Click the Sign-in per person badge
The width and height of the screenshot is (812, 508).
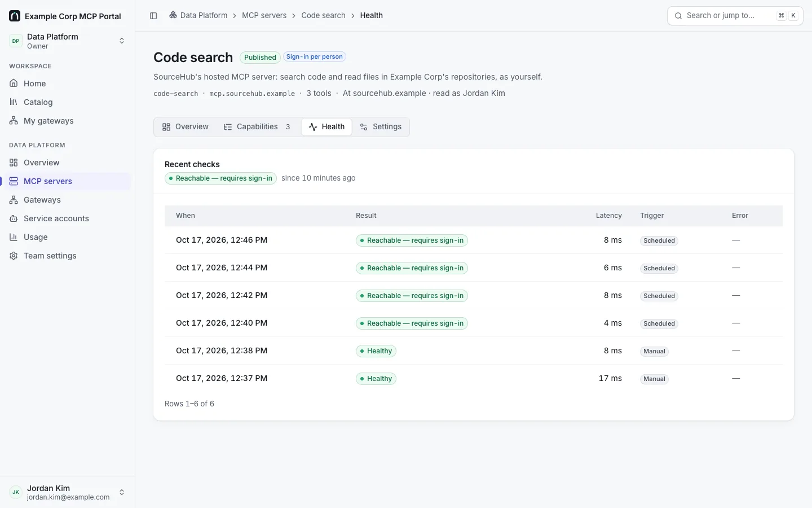(315, 57)
